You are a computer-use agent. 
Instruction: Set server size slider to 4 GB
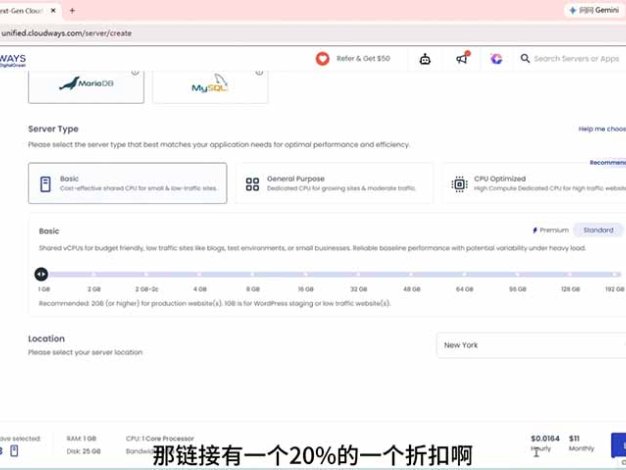pos(200,274)
